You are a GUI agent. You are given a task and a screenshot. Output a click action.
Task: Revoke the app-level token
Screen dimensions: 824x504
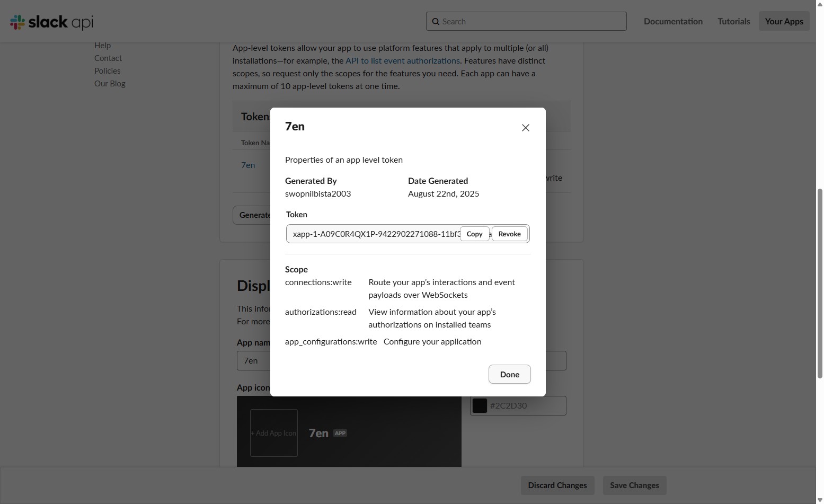(x=509, y=234)
